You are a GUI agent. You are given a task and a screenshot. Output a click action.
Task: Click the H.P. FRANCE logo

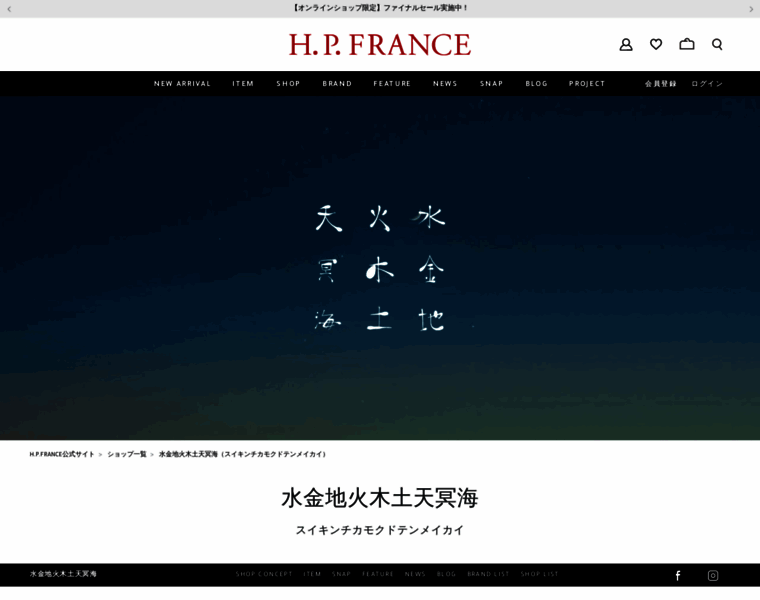pos(380,44)
